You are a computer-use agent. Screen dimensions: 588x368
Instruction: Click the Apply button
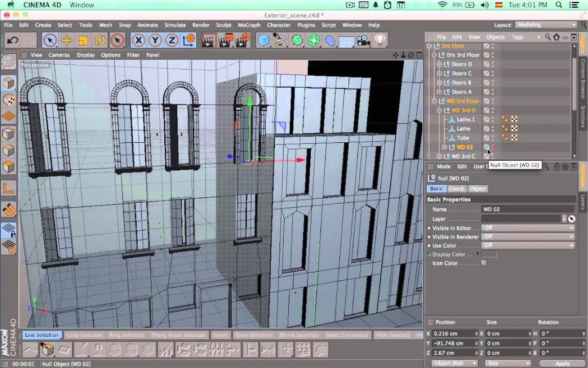(562, 363)
